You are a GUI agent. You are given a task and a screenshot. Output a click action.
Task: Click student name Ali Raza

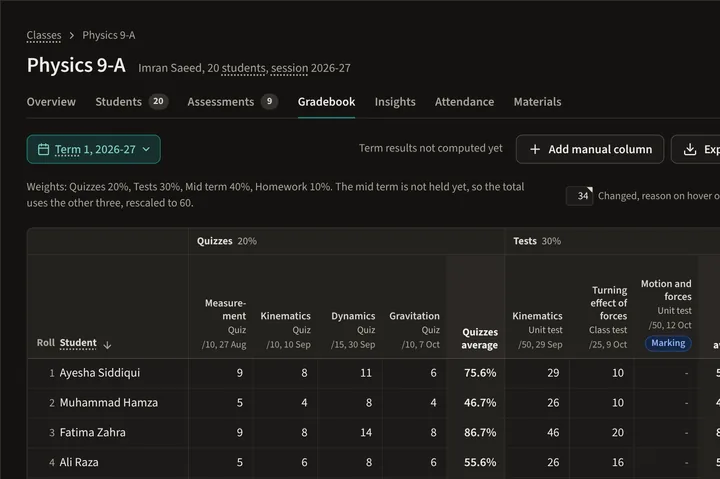click(x=79, y=462)
